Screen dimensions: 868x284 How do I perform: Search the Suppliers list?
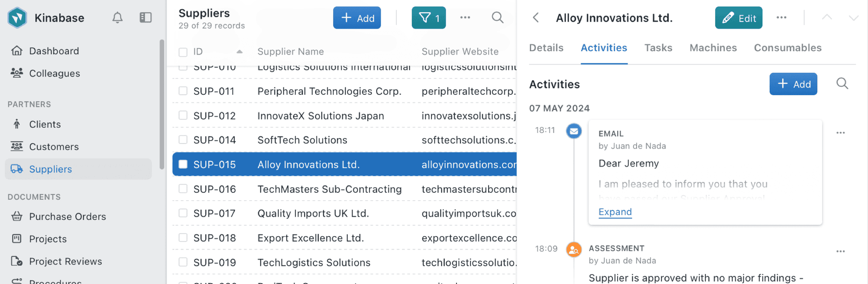coord(497,18)
